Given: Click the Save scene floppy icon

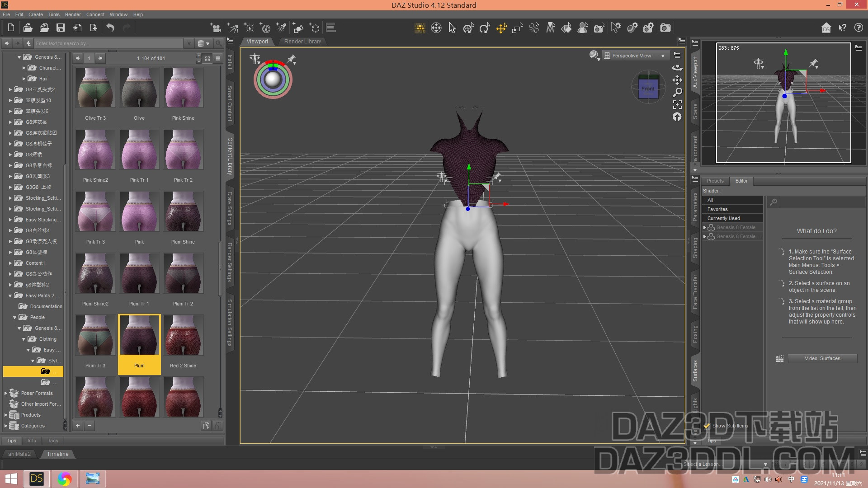Looking at the screenshot, I should 60,28.
